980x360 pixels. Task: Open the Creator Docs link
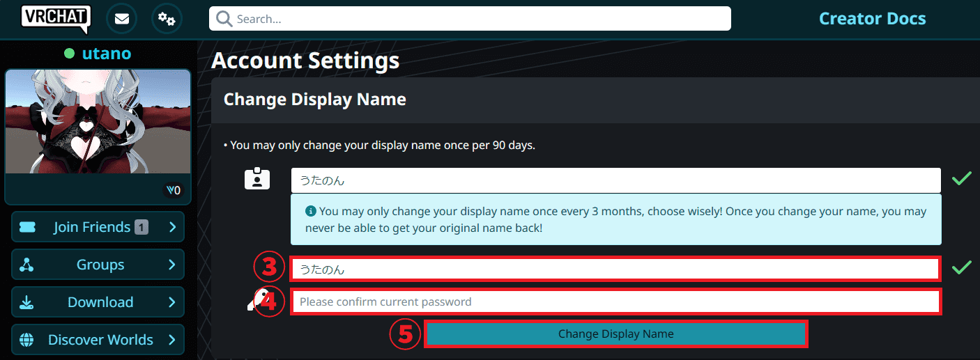(x=872, y=19)
